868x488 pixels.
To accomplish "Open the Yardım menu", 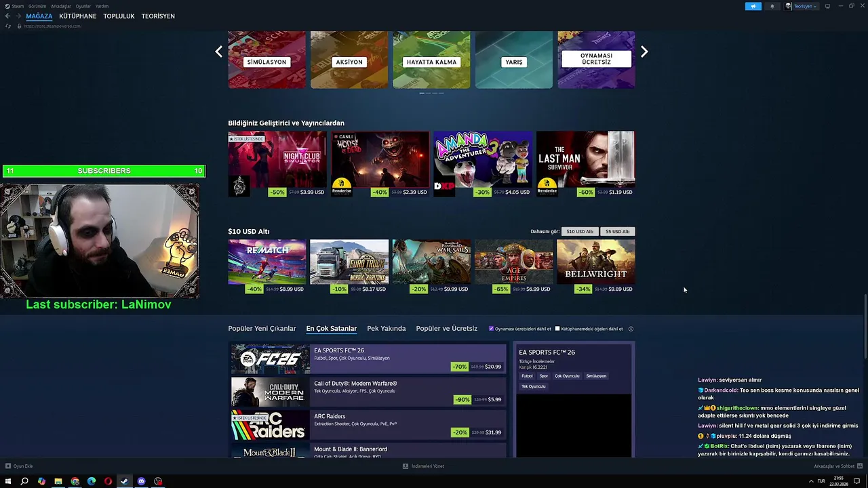I will [x=102, y=6].
